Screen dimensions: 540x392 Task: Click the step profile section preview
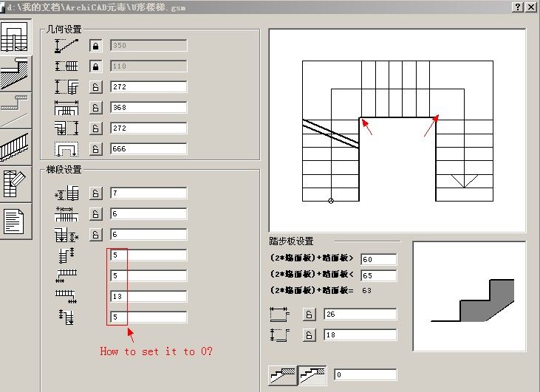pyautogui.click(x=469, y=296)
